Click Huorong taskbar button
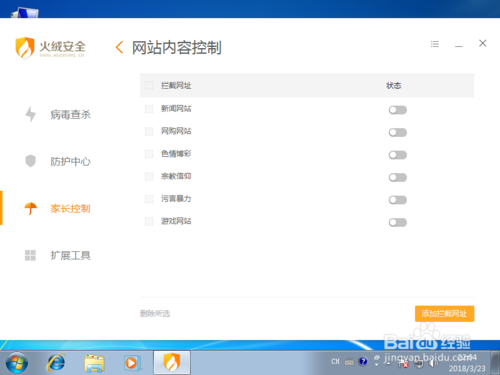Screen dimensions: 500x375 [172, 362]
